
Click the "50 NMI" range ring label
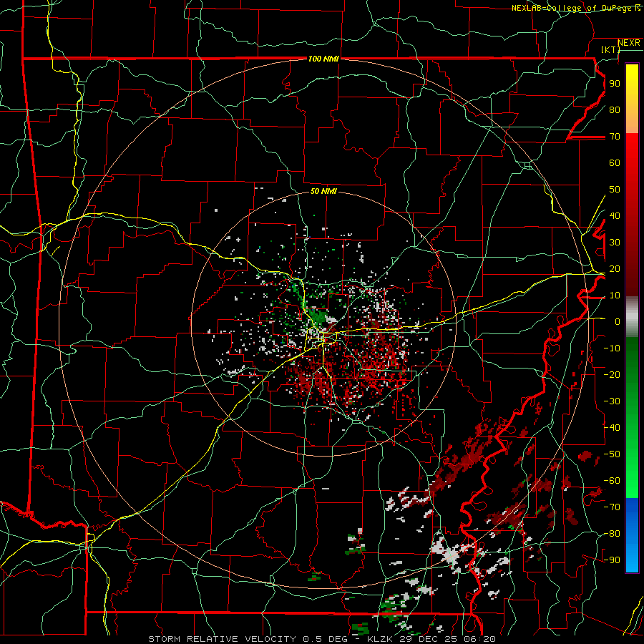coord(323,191)
